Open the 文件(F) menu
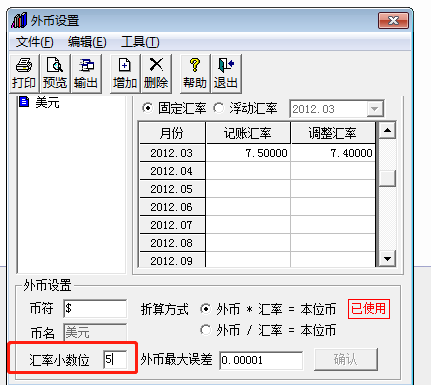Screen dimensions: 431x385 [x=34, y=42]
